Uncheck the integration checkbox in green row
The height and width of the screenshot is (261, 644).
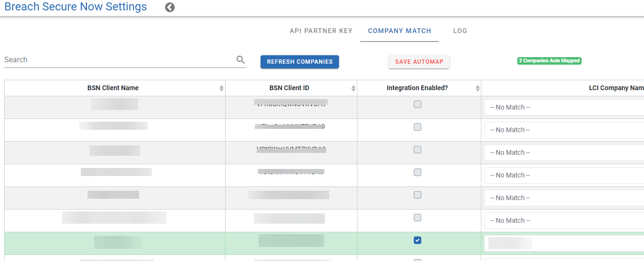[x=418, y=240]
